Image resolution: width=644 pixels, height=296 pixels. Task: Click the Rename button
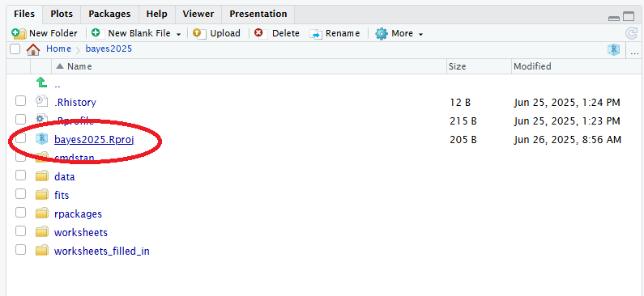coord(335,33)
